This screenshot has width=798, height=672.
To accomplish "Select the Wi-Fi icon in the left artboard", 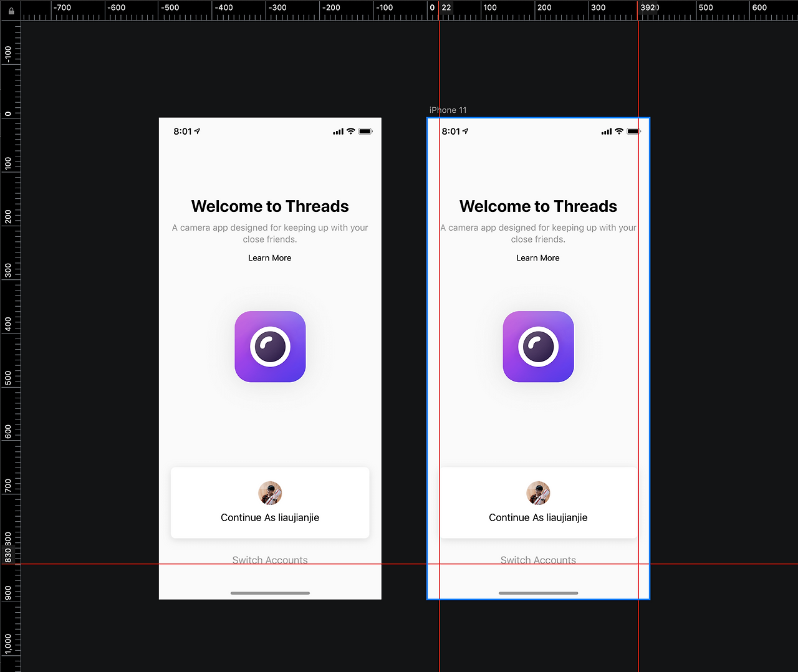I will [x=351, y=132].
